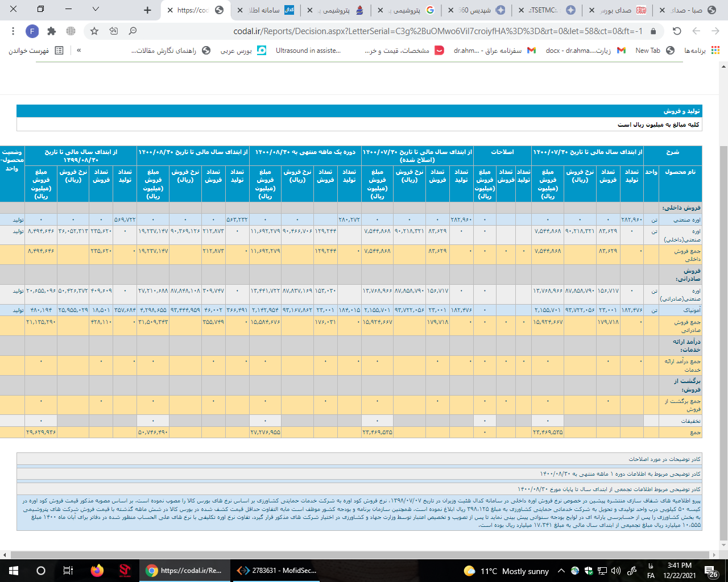Viewport: 728px width, 582px height.
Task: Click 'کلیه مبالغ به میلیون ریال است' note
Action: point(659,124)
